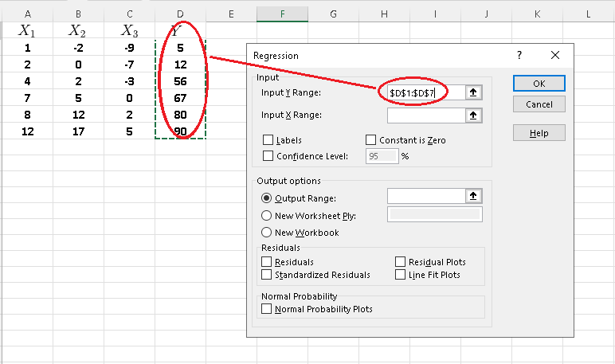
Task: Toggle the Constant is Zero checkbox
Action: coord(370,140)
